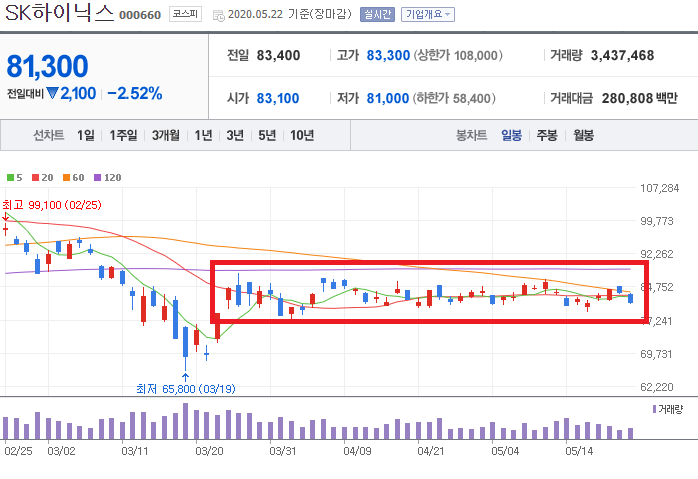This screenshot has width=698, height=479.
Task: Click the 최저 65,800 (03/19) label
Action: coord(186,389)
